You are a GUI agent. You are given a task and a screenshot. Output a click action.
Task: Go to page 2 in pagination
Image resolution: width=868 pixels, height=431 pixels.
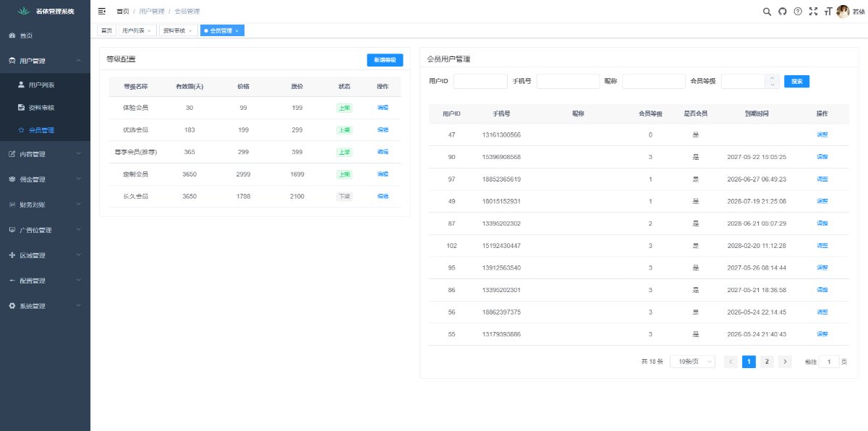point(767,362)
